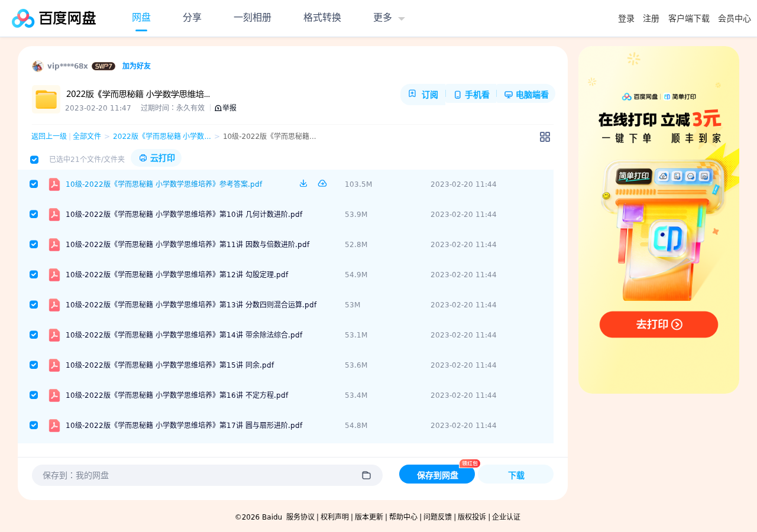Uncheck 第11讲 因数与倍数进阶 checkbox

click(x=34, y=244)
